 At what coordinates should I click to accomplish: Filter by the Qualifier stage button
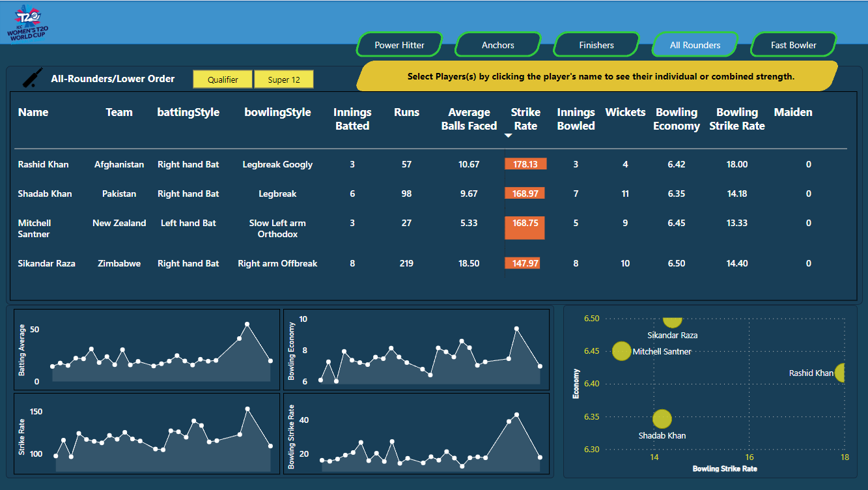click(223, 79)
